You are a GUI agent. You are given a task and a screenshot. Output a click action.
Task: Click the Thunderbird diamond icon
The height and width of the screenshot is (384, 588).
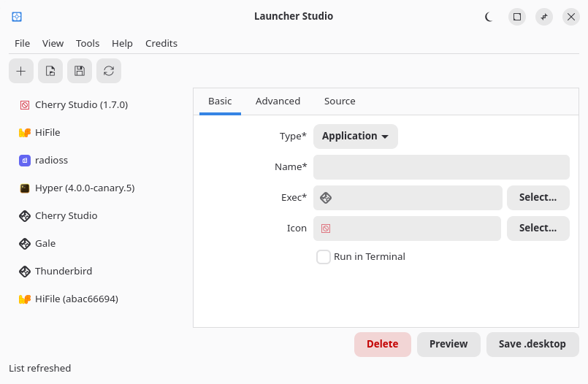click(25, 272)
